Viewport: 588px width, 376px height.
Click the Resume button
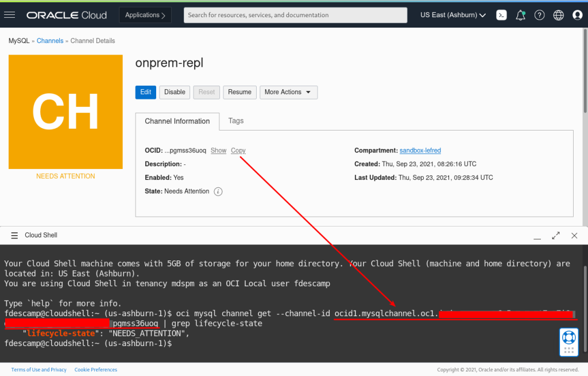(x=239, y=93)
